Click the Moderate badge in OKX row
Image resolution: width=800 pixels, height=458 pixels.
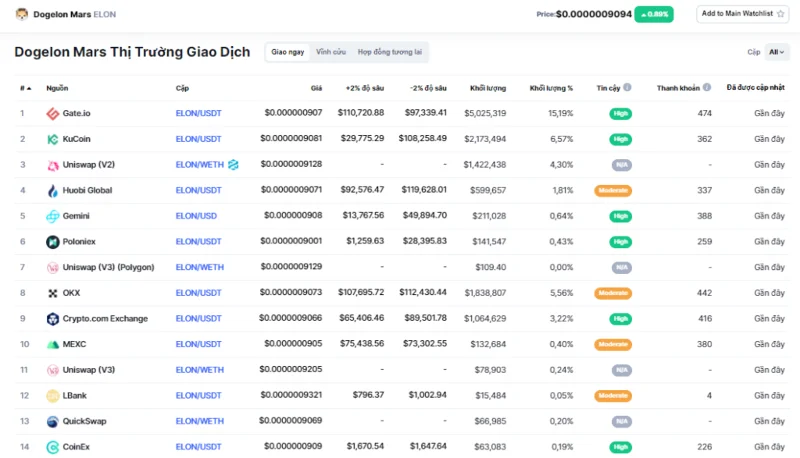tap(613, 293)
